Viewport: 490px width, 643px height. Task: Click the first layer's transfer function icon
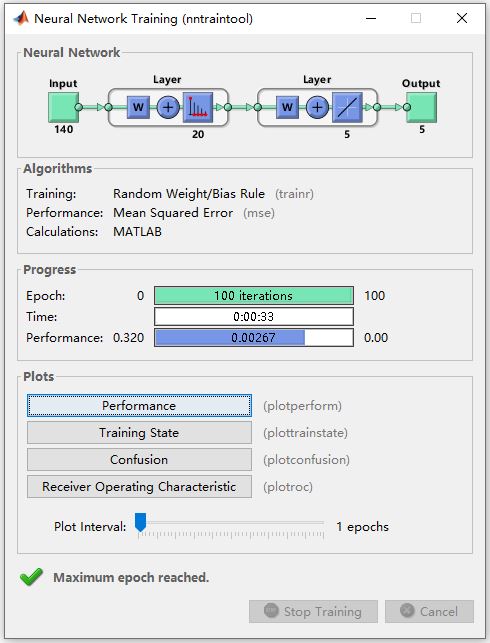tap(198, 107)
